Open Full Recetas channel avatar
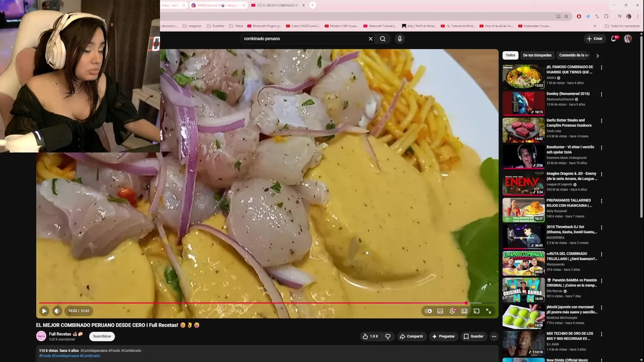This screenshot has width=644, height=362. 41,336
